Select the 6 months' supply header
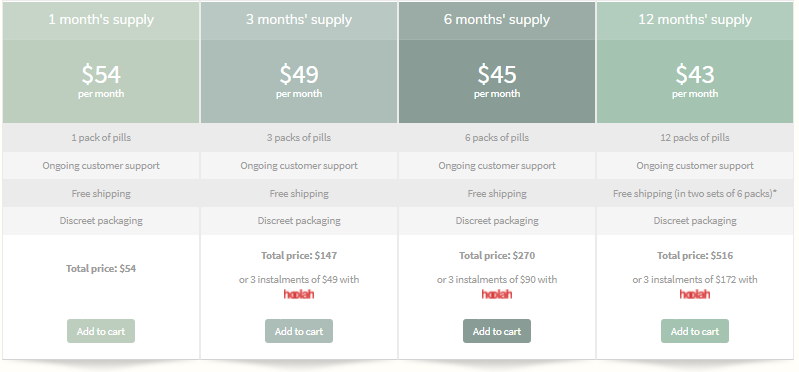799x372 pixels. pos(497,20)
